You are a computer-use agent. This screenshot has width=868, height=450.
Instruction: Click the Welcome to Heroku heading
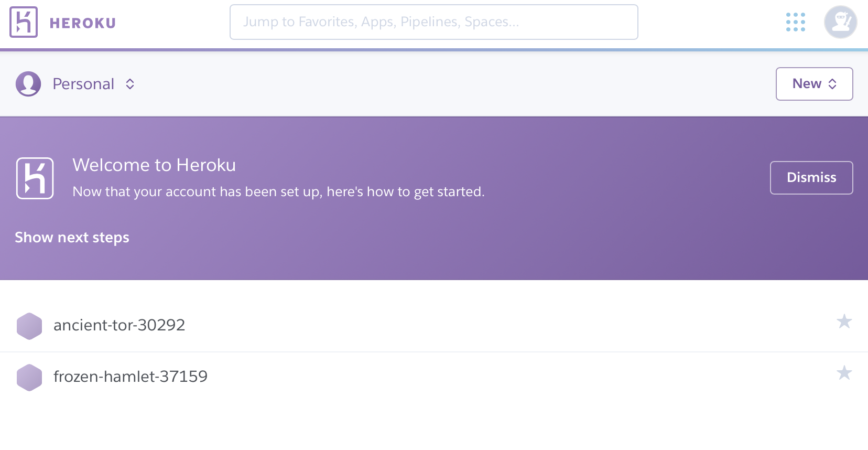154,165
